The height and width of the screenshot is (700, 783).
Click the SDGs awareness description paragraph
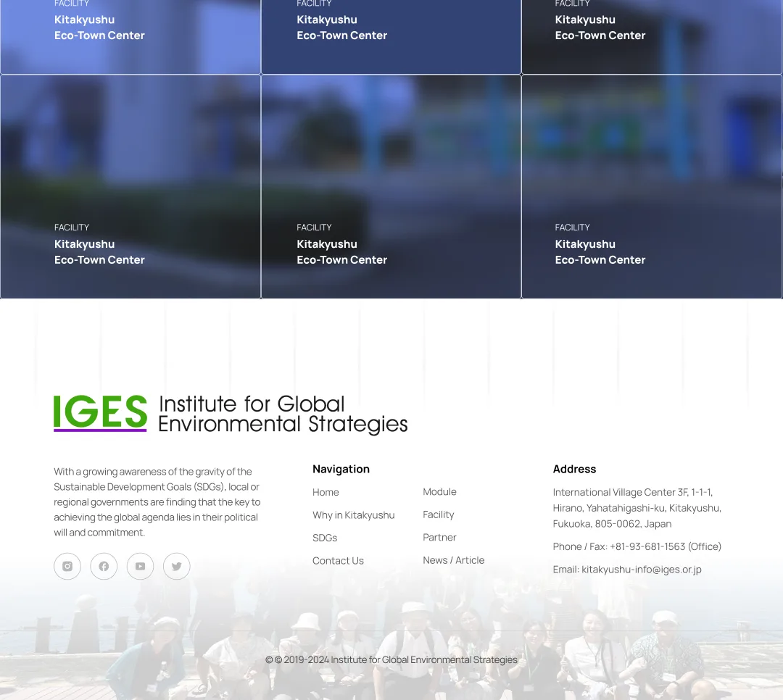157,502
